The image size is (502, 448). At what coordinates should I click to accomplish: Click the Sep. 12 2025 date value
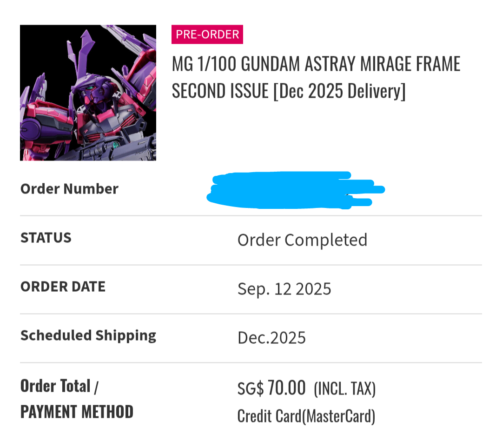[x=284, y=289]
